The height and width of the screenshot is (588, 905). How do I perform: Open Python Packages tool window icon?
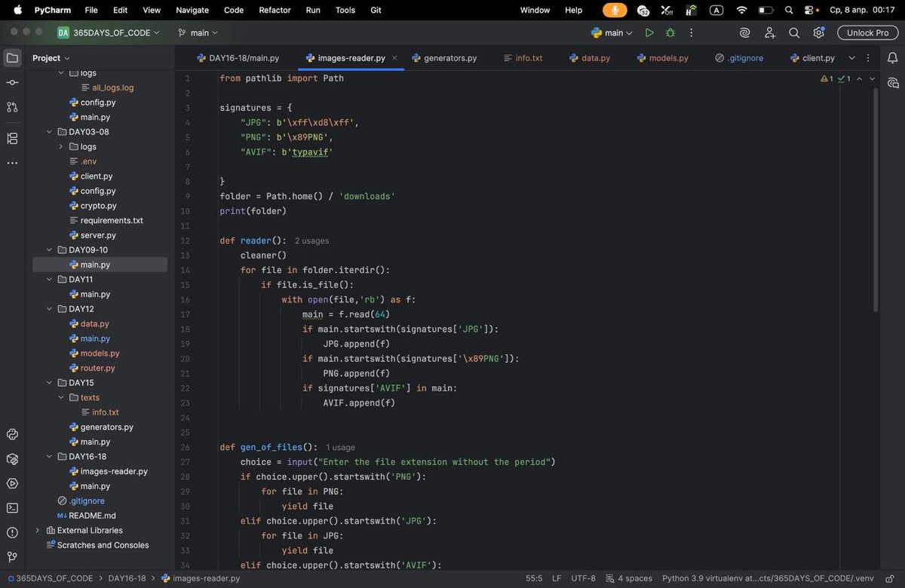12,459
